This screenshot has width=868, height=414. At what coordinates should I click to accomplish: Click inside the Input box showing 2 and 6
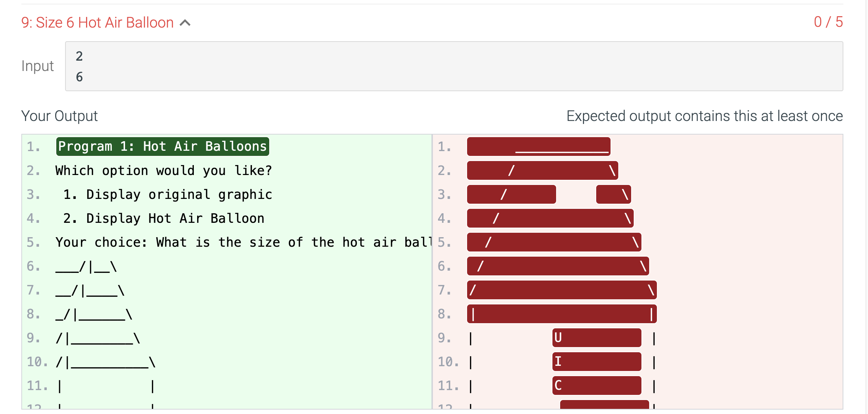(x=454, y=66)
